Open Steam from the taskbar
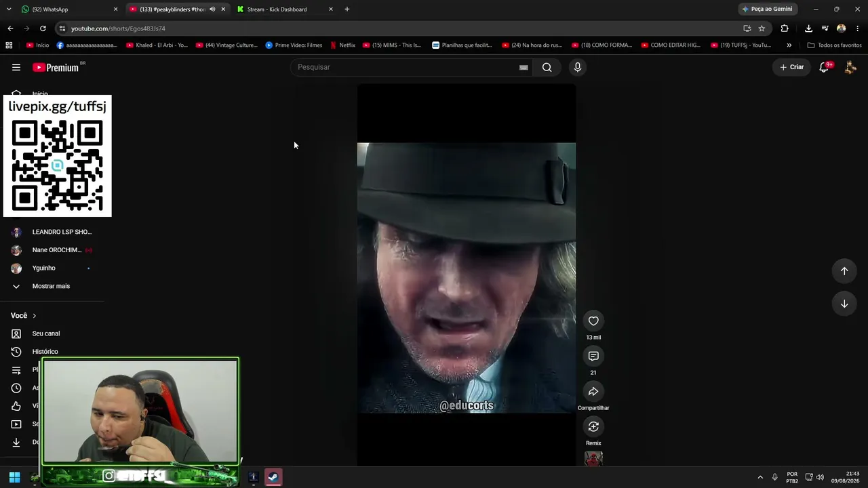Viewport: 868px width, 488px height. tap(273, 477)
